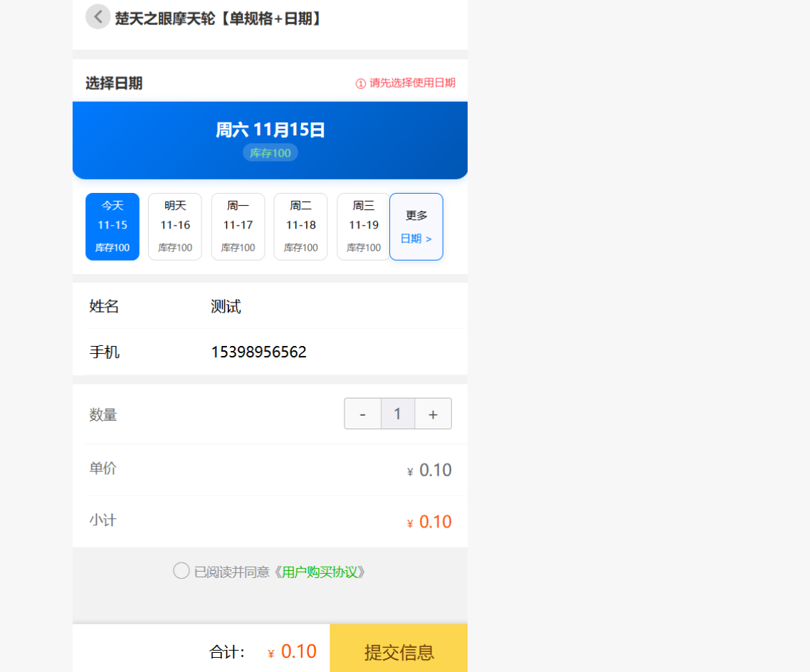This screenshot has width=810, height=672.
Task: Open more dates picker
Action: tap(416, 226)
